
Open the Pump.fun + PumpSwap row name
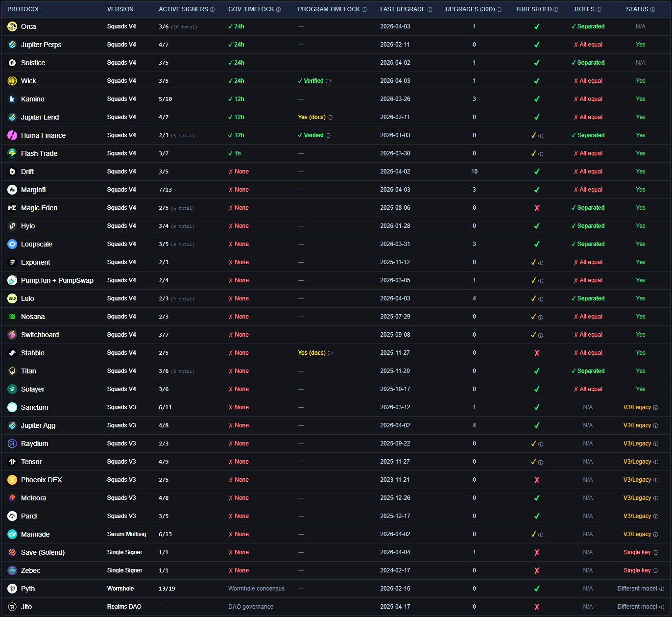[57, 280]
